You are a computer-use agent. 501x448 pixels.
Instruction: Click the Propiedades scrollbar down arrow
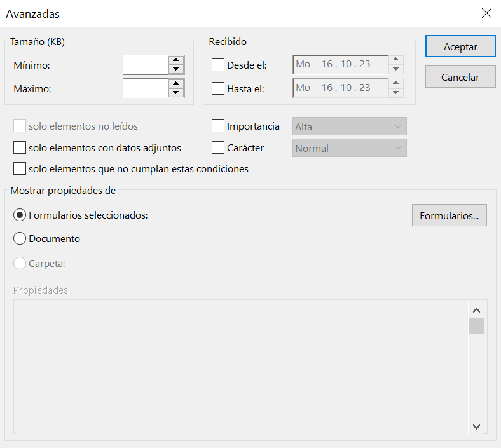(476, 426)
